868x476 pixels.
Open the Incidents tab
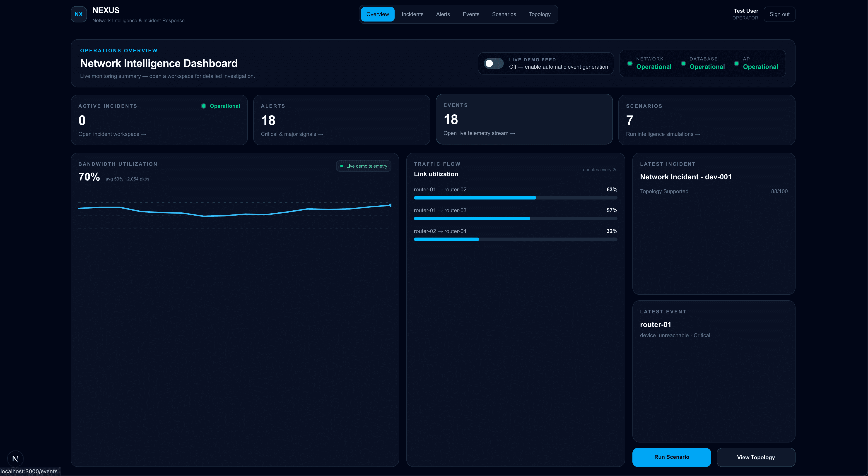coord(412,14)
